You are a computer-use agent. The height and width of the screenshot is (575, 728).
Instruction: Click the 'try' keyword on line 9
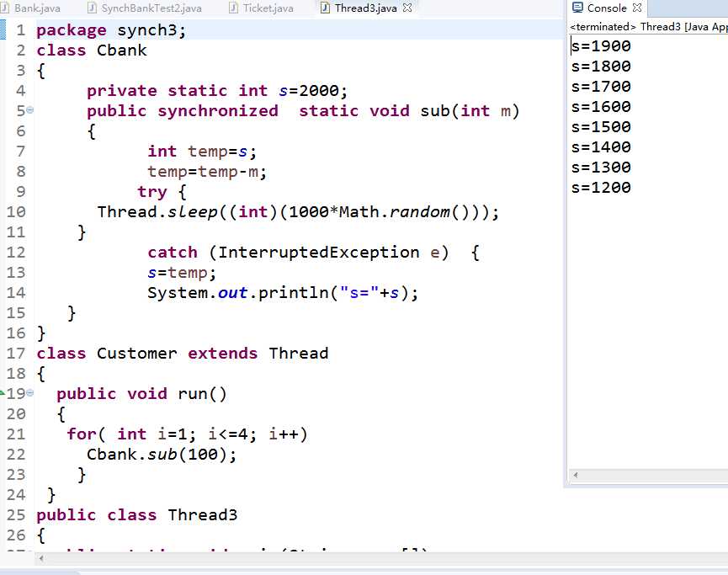point(151,192)
